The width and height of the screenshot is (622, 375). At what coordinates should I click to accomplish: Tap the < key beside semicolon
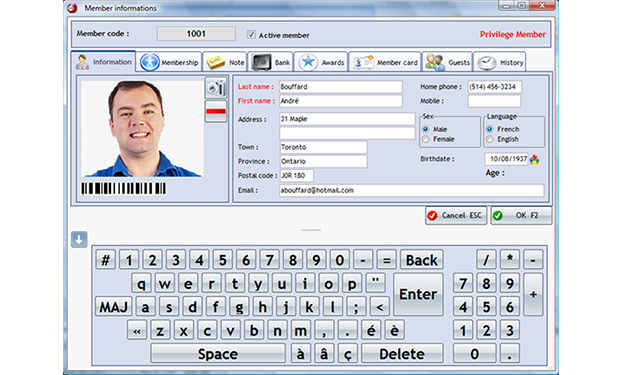point(380,307)
